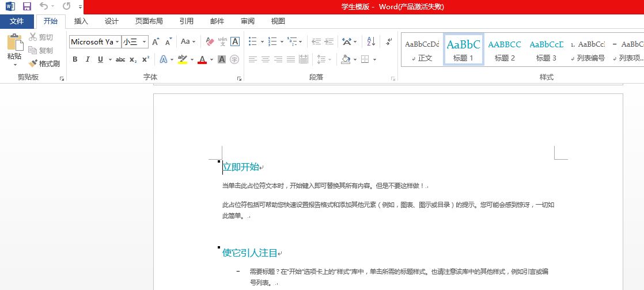Click the phonetic guide wén icon

click(x=222, y=42)
